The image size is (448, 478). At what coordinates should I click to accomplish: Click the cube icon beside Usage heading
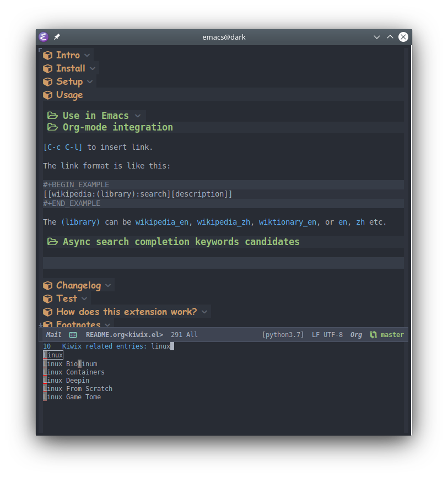pyautogui.click(x=47, y=95)
